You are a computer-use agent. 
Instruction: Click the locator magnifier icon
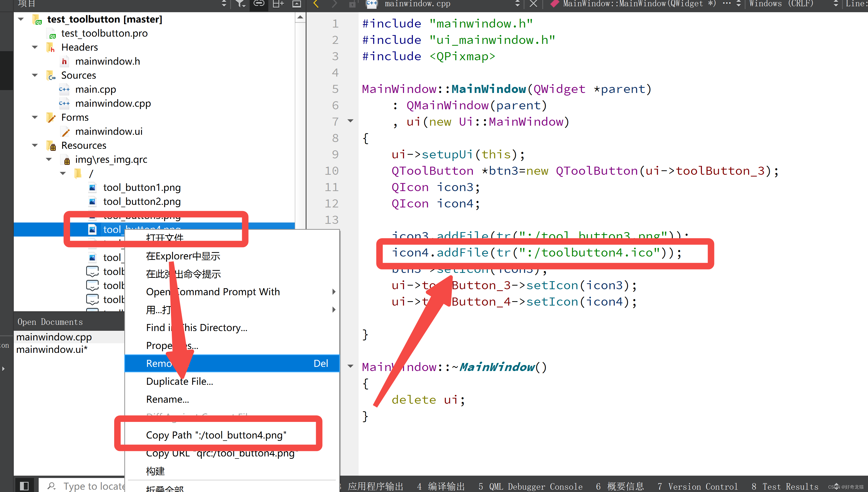click(x=52, y=486)
